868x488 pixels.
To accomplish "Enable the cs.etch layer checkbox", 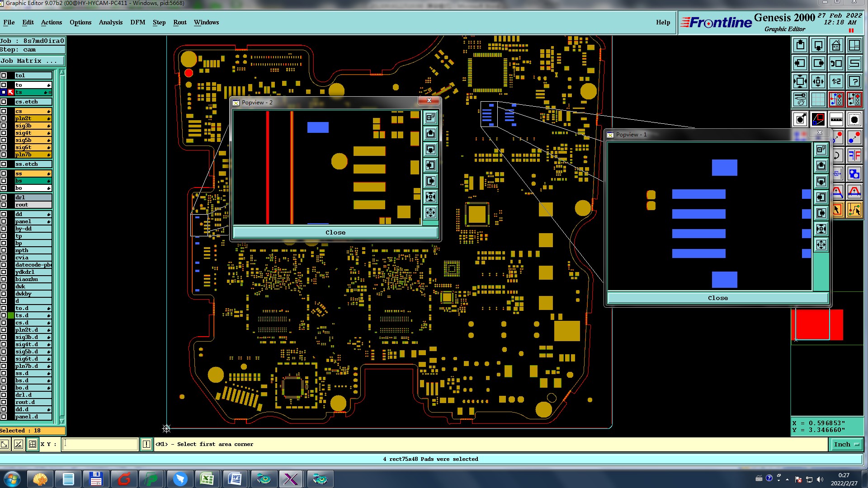I will coord(4,102).
